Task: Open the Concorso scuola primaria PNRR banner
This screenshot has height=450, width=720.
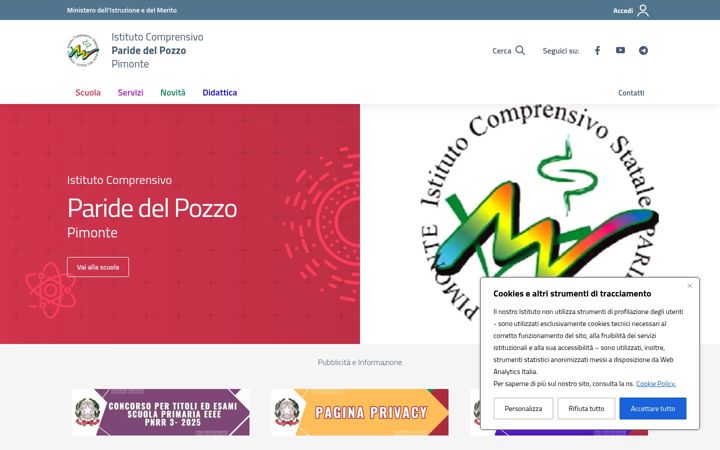Action: pyautogui.click(x=161, y=412)
